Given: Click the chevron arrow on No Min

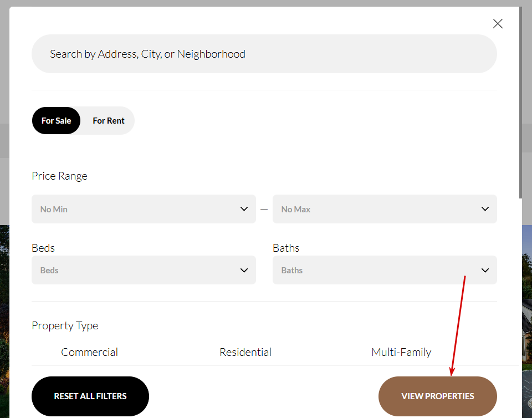Looking at the screenshot, I should click(244, 209).
